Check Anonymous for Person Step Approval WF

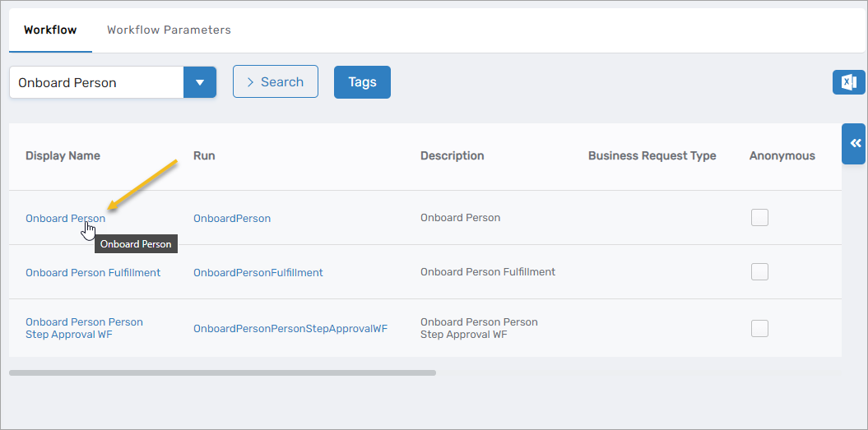(x=759, y=328)
